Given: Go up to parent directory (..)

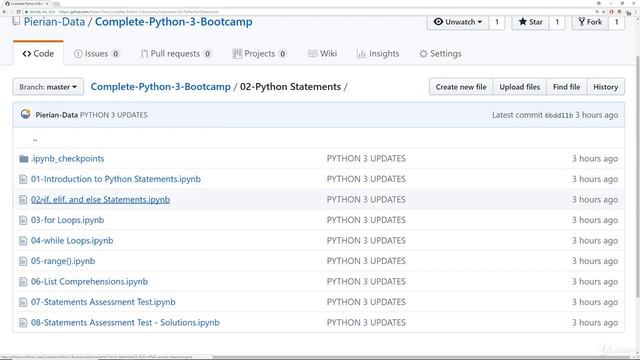Looking at the screenshot, I should point(35,139).
